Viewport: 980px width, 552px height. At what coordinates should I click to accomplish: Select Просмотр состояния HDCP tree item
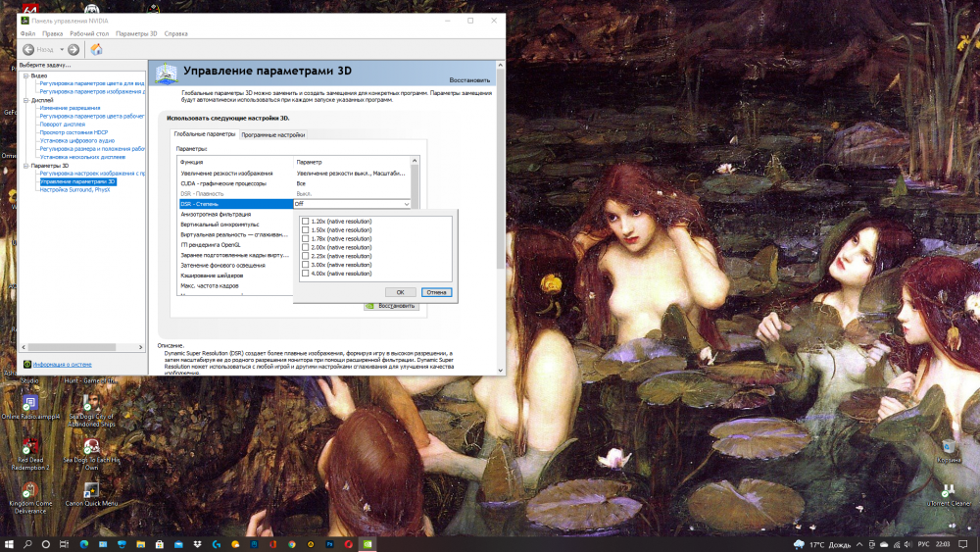point(73,132)
